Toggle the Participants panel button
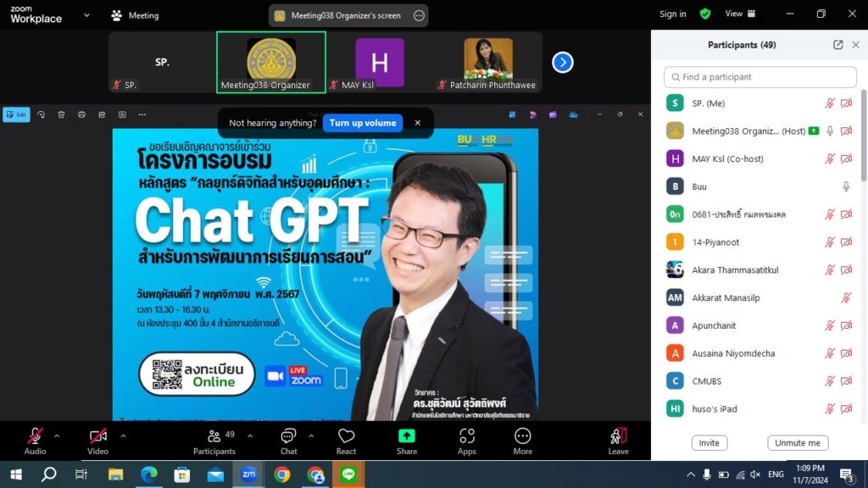The height and width of the screenshot is (488, 868). (x=214, y=440)
